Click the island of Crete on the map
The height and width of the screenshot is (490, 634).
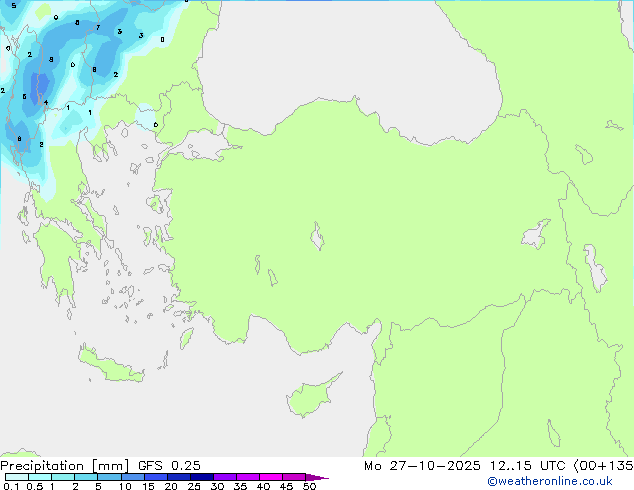pos(111,366)
